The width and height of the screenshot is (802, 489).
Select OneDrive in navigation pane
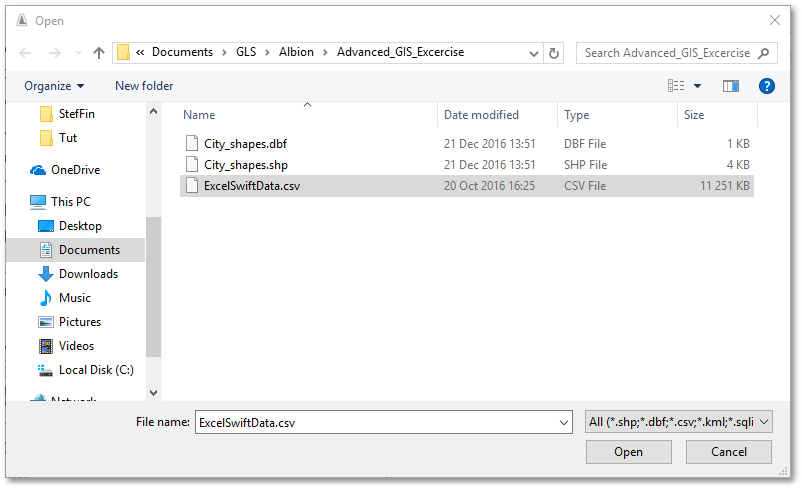(x=76, y=170)
